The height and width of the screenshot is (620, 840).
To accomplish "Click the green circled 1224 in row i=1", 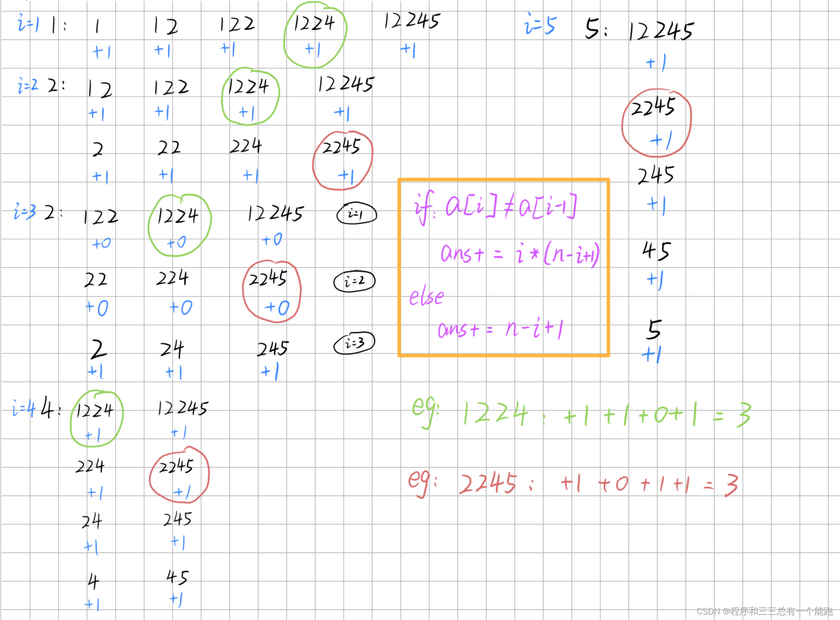I will pos(314,28).
